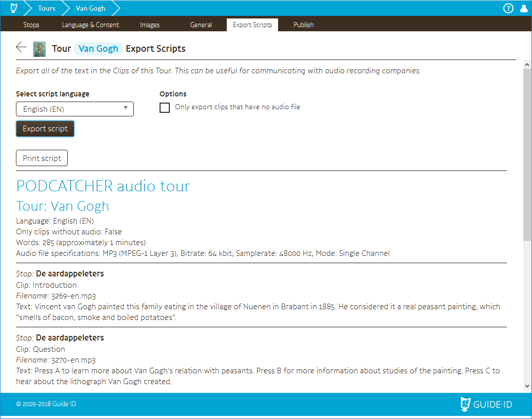Image resolution: width=532 pixels, height=419 pixels.
Task: Click the Export script button
Action: (x=45, y=129)
